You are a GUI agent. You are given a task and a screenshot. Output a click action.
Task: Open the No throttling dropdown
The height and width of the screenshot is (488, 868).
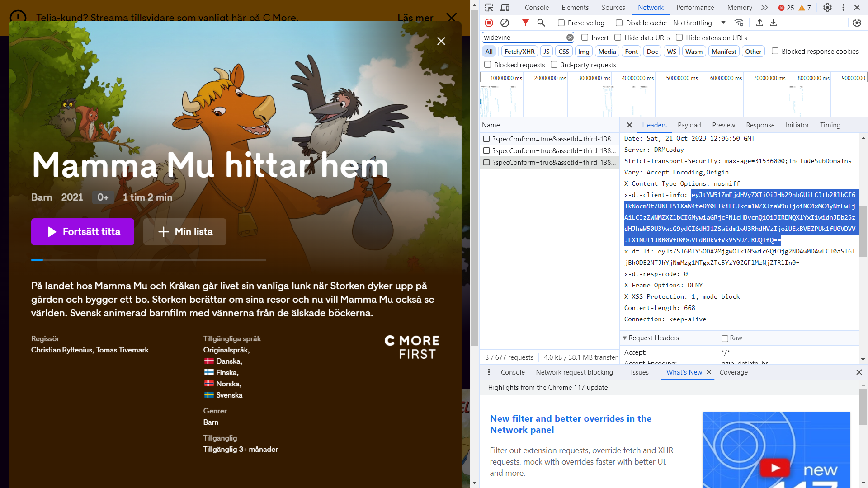(698, 23)
